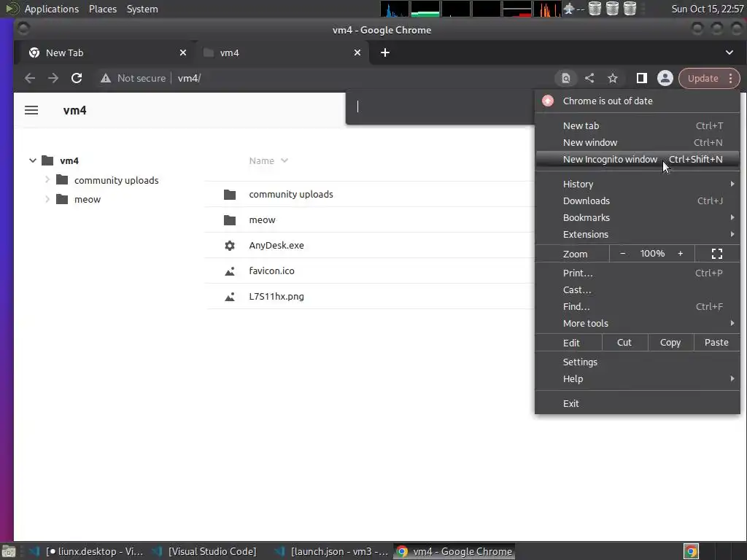Image resolution: width=747 pixels, height=560 pixels.
Task: Click the community uploads folder icon in the file list
Action: point(230,194)
